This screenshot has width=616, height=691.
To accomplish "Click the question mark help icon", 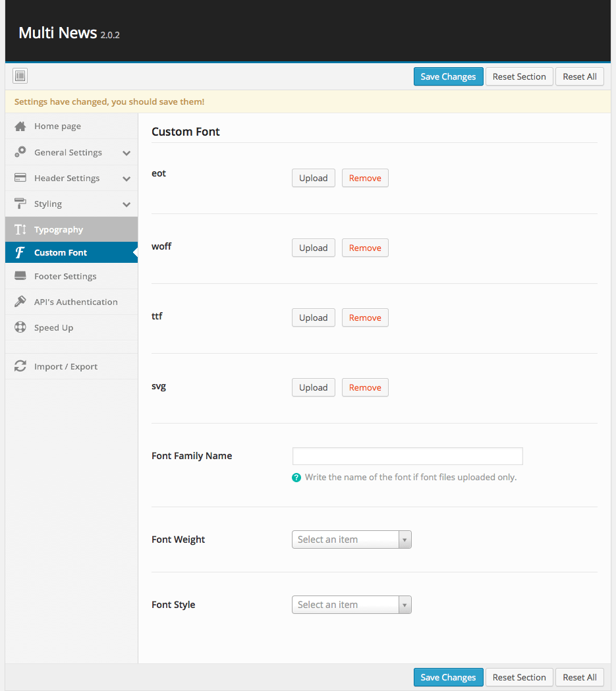I will pyautogui.click(x=296, y=478).
